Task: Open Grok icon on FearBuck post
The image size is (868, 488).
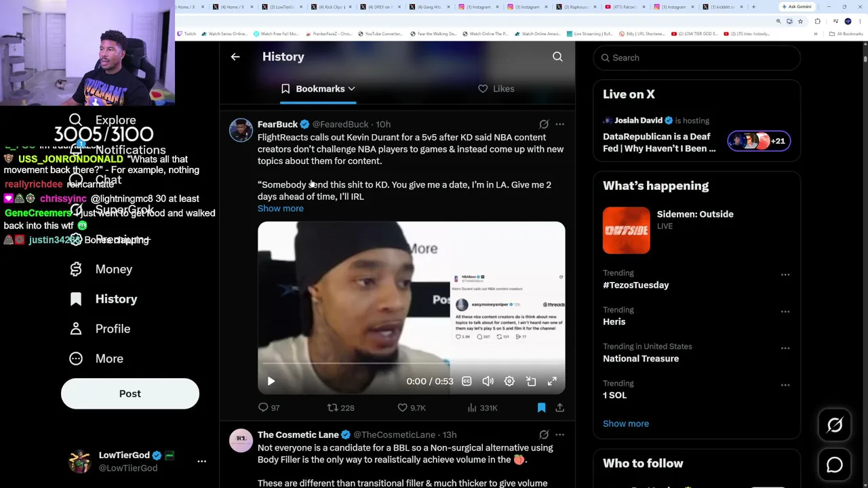Action: [544, 124]
